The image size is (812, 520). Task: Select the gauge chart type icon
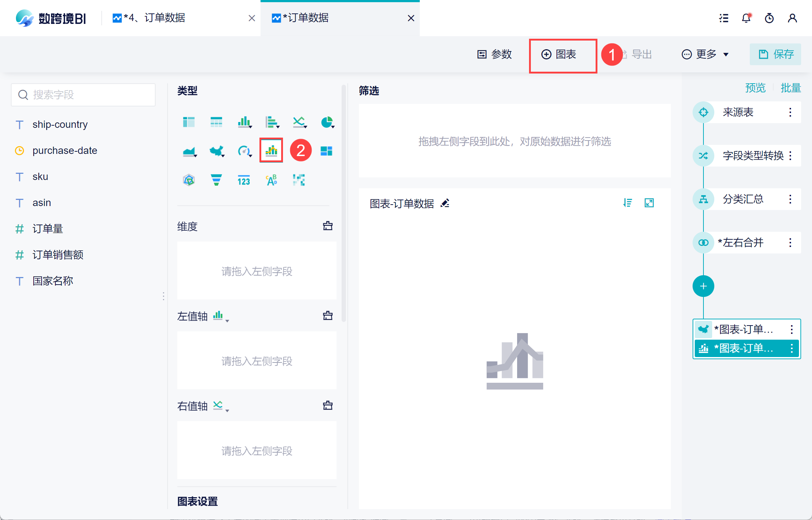click(244, 151)
